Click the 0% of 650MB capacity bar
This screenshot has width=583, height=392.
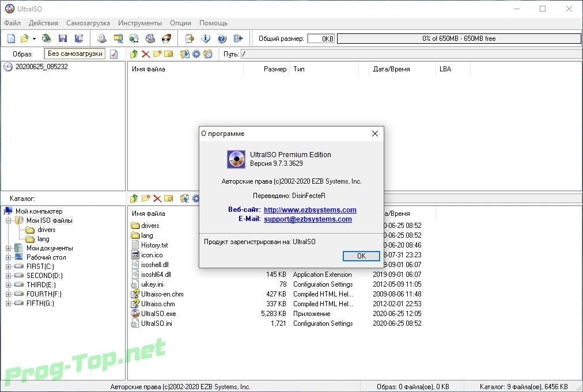459,39
